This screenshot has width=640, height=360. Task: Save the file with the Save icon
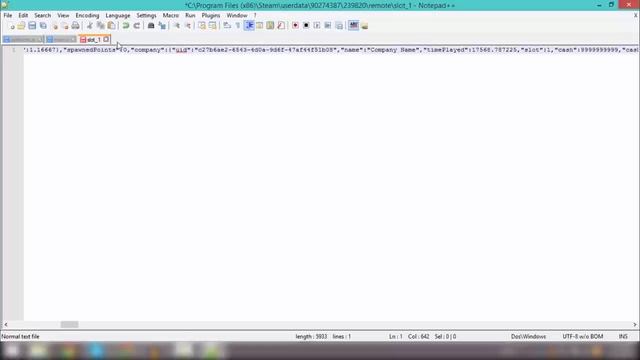(32, 26)
